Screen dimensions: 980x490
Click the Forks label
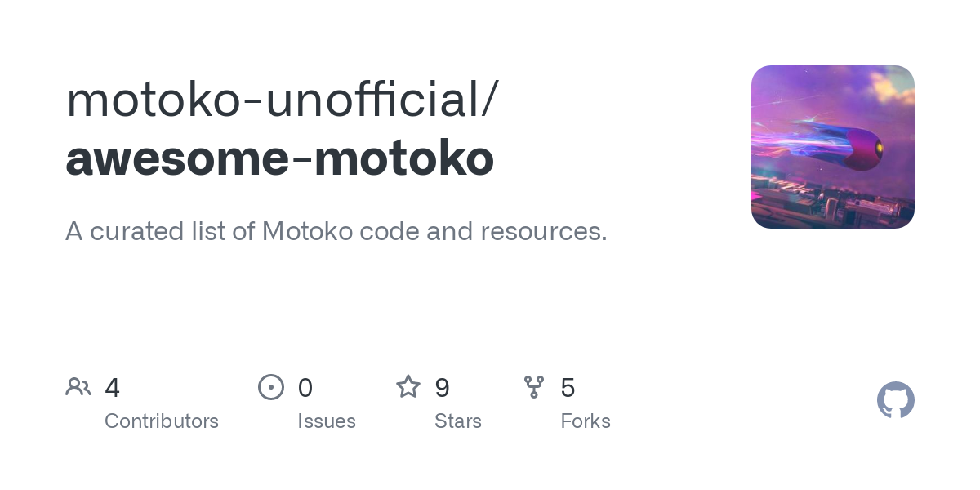tap(586, 421)
